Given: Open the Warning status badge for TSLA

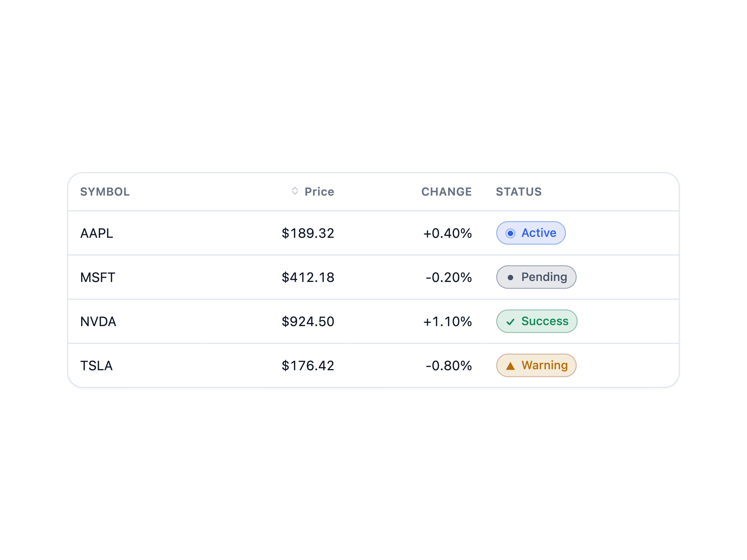Looking at the screenshot, I should (536, 366).
